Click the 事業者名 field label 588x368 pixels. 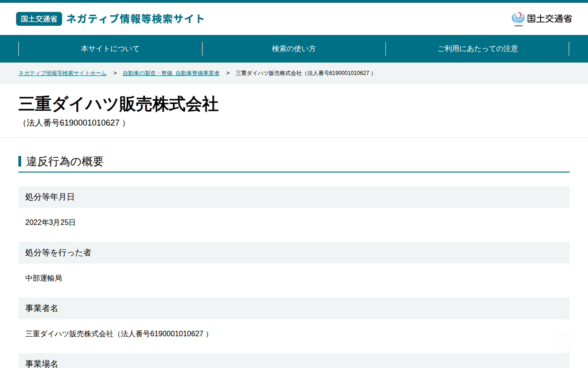pos(42,308)
